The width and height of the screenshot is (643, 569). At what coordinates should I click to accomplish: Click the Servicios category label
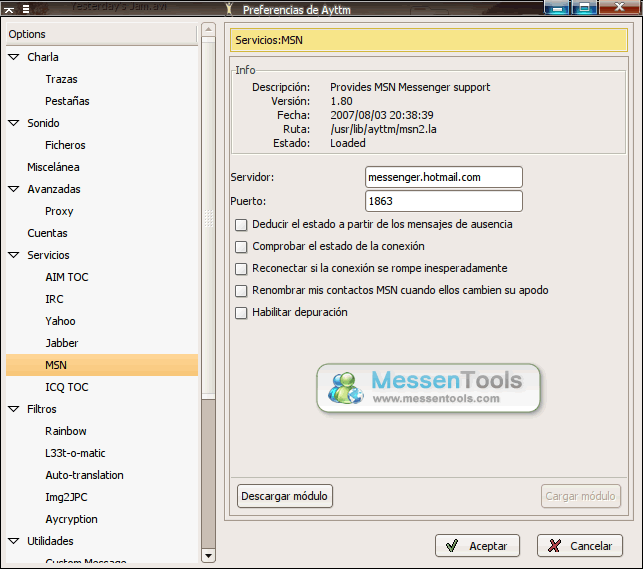click(x=48, y=255)
